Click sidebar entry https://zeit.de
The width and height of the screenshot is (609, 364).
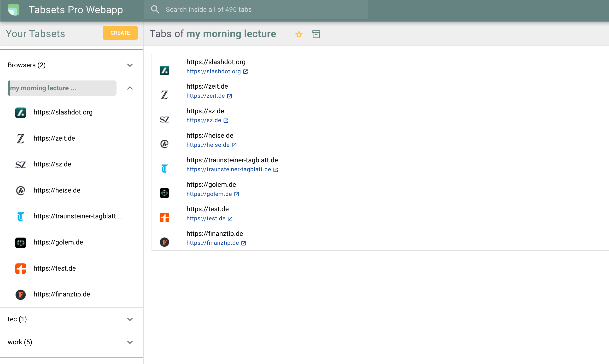(54, 138)
